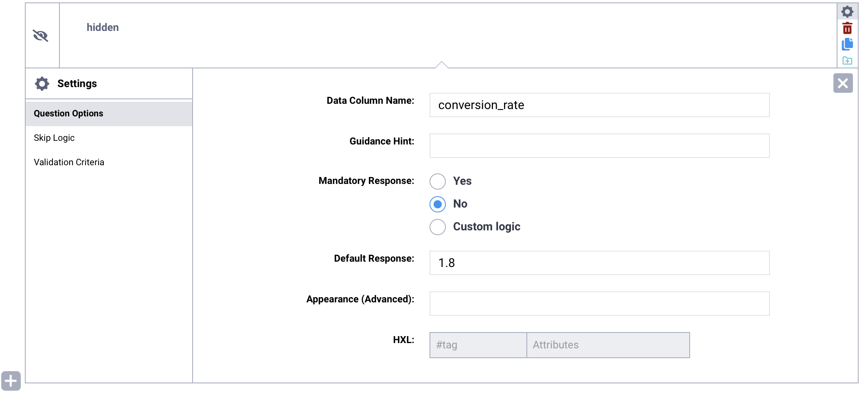Viewport: 868px width, 398px height.
Task: Click the Appearance (Advanced) field
Action: 599,304
